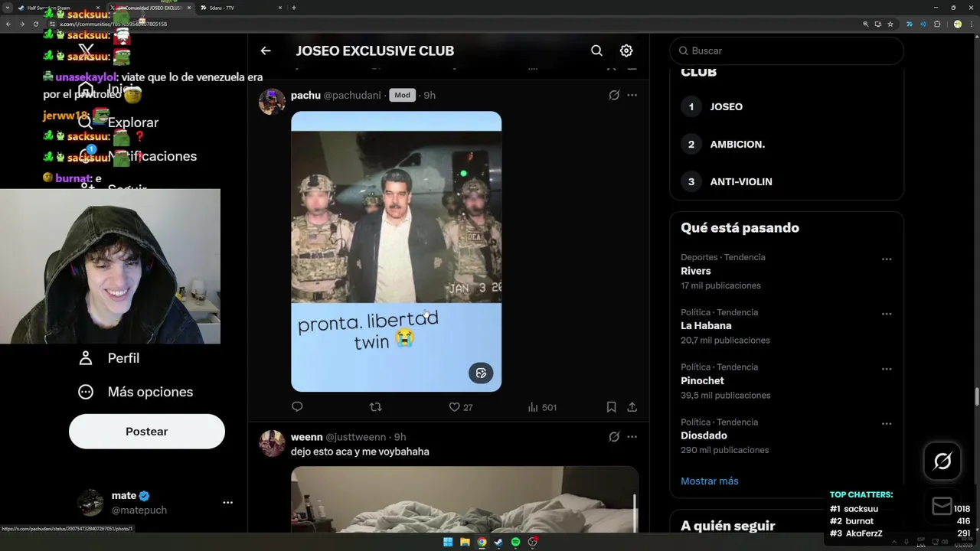The height and width of the screenshot is (551, 980).
Task: Open Chrome tab search dropdown arrow
Action: (7, 8)
